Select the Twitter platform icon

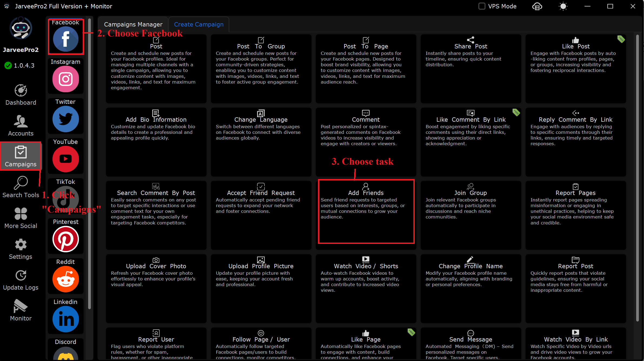click(x=66, y=119)
